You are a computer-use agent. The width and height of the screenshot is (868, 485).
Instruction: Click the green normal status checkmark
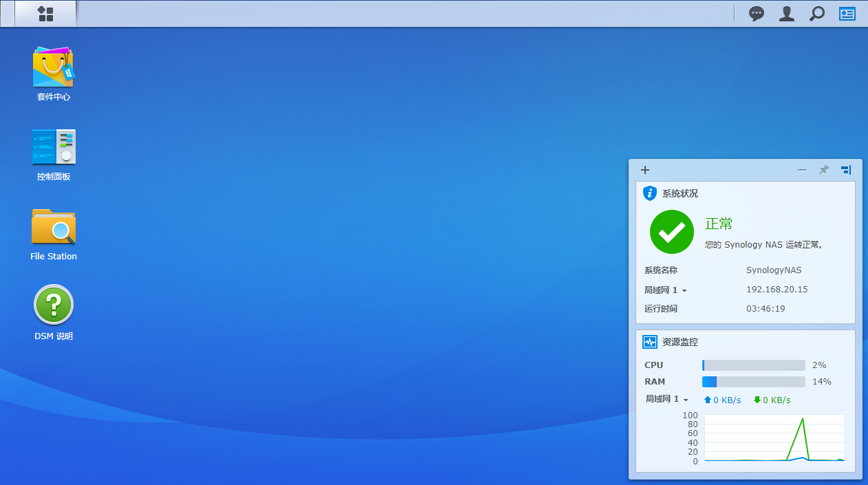672,232
